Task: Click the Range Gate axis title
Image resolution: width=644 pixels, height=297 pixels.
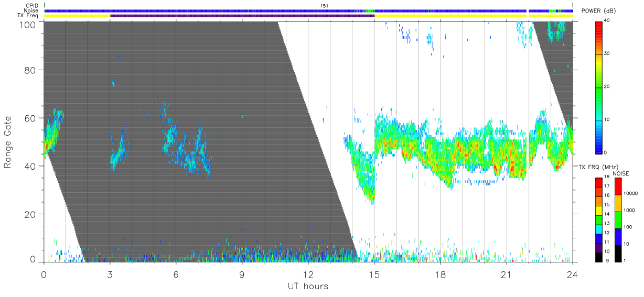Action: [8, 141]
